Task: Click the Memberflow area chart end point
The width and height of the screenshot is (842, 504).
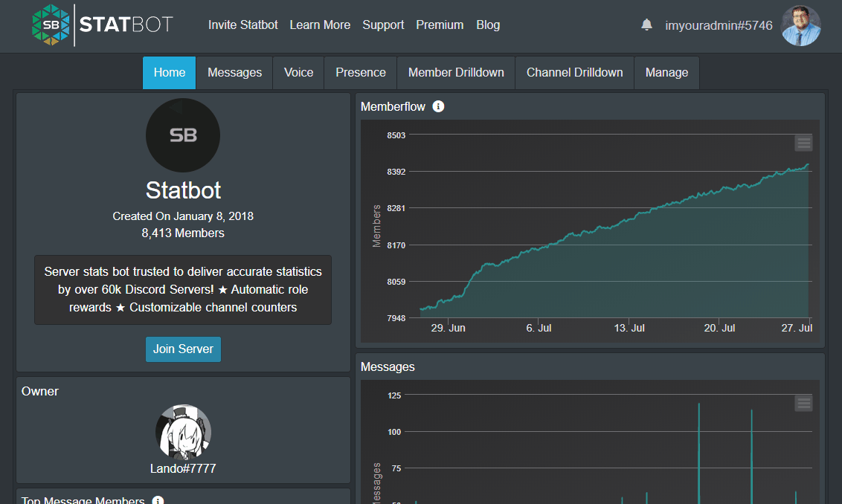Action: 808,165
